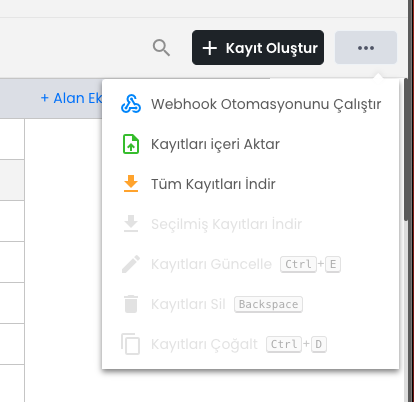Click the orange download arrow icon
The width and height of the screenshot is (414, 402).
click(131, 184)
